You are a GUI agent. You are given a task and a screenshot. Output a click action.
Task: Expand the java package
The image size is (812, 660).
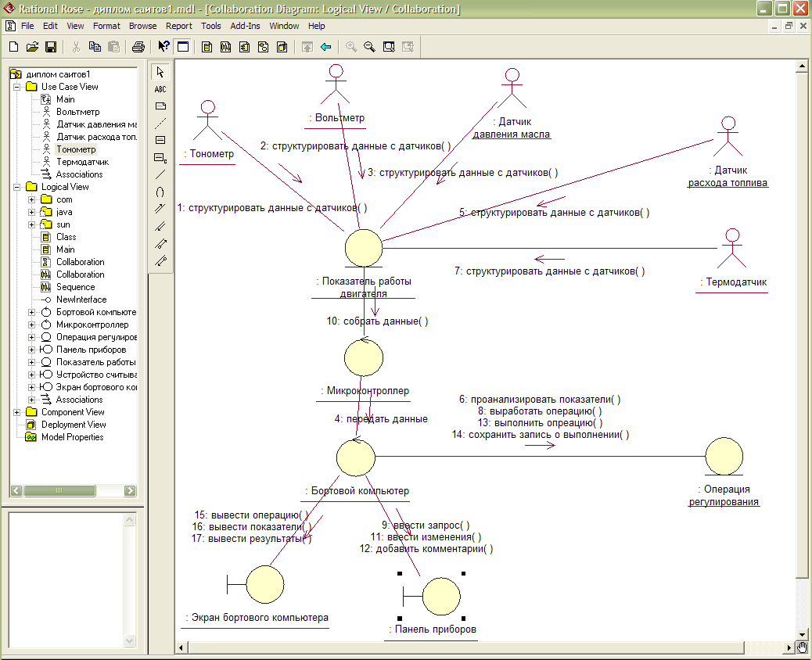point(31,212)
